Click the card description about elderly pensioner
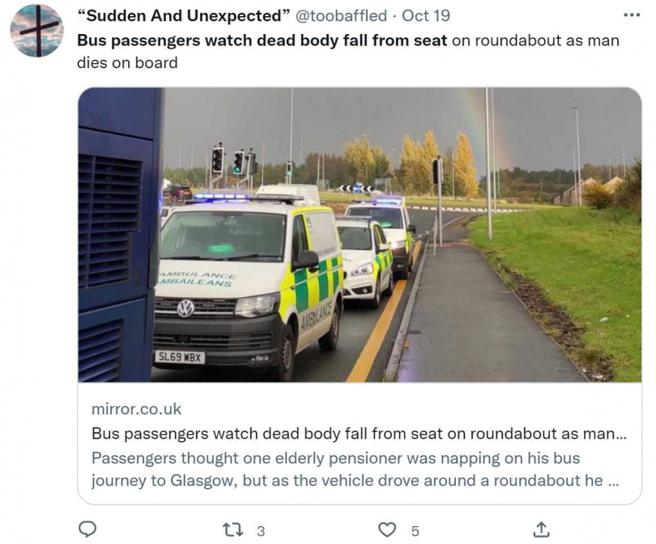This screenshot has width=656, height=544. point(355,469)
